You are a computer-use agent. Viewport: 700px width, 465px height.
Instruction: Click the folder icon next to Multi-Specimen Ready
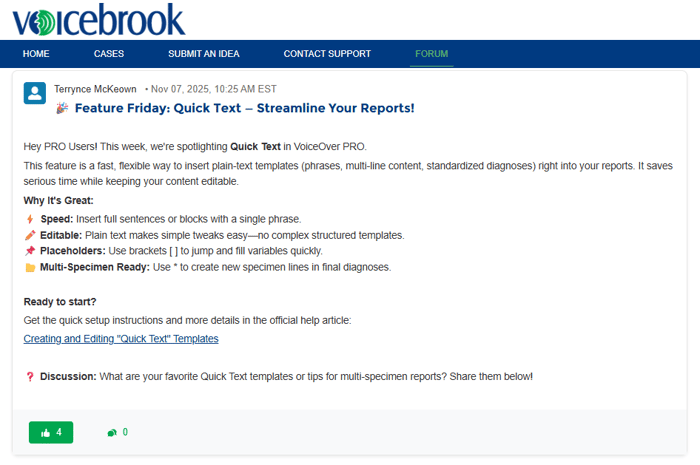point(30,268)
